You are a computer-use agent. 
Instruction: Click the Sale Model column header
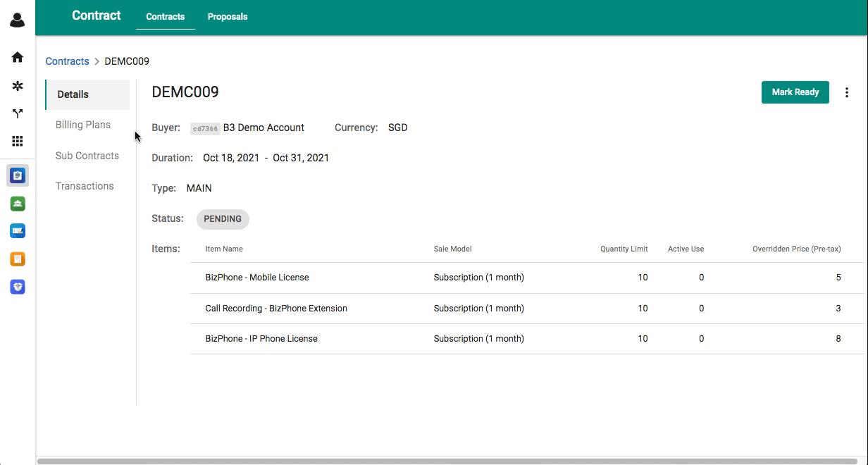coord(453,249)
